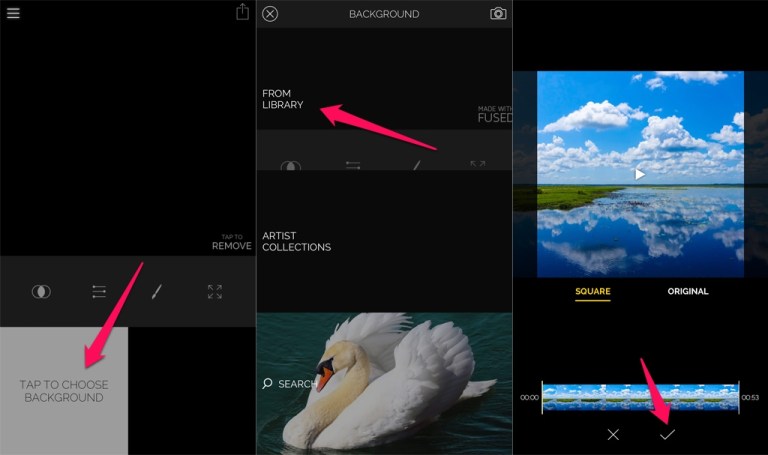Image resolution: width=768 pixels, height=455 pixels.
Task: Tap the swan photo thumbnail
Action: tap(384, 384)
